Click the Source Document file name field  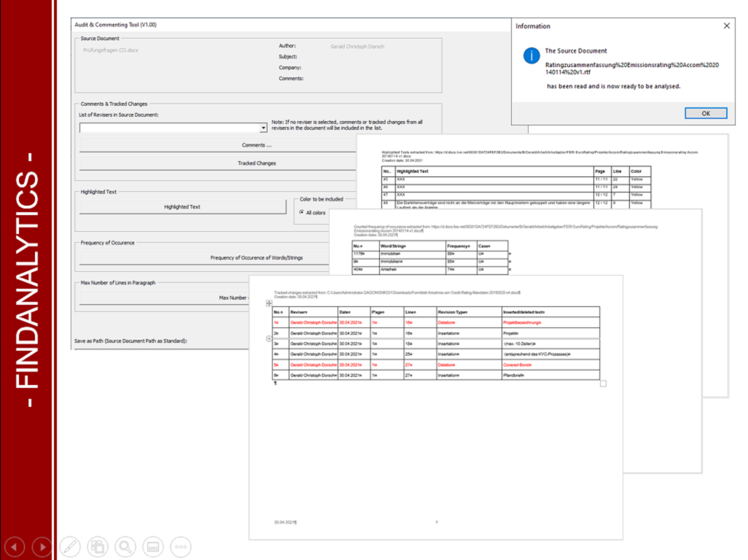(111, 50)
